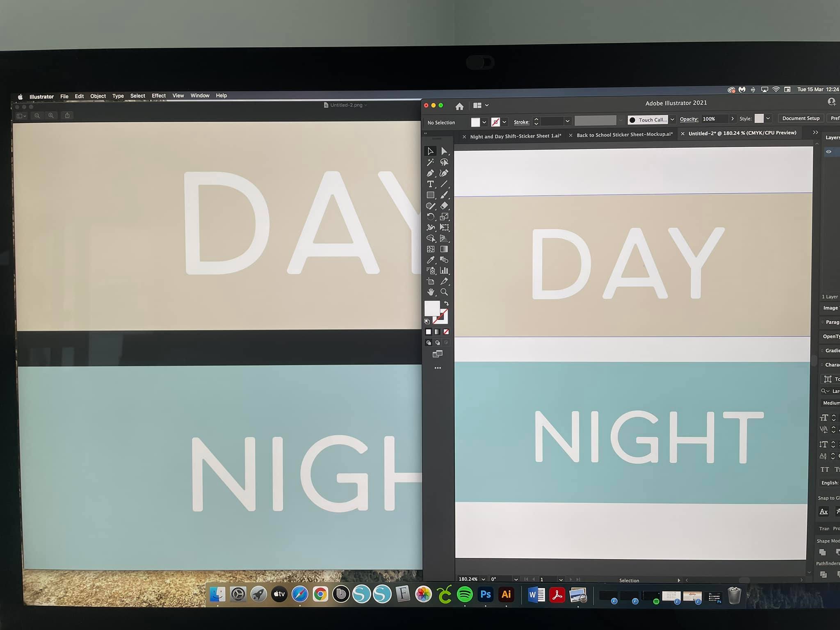Select the Blend tool
The height and width of the screenshot is (630, 840).
(x=444, y=260)
